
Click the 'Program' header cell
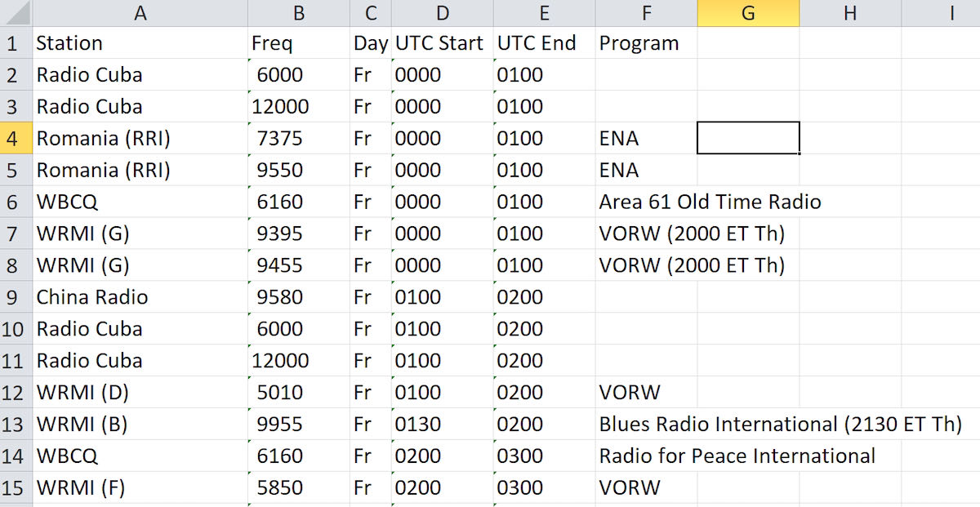[646, 42]
